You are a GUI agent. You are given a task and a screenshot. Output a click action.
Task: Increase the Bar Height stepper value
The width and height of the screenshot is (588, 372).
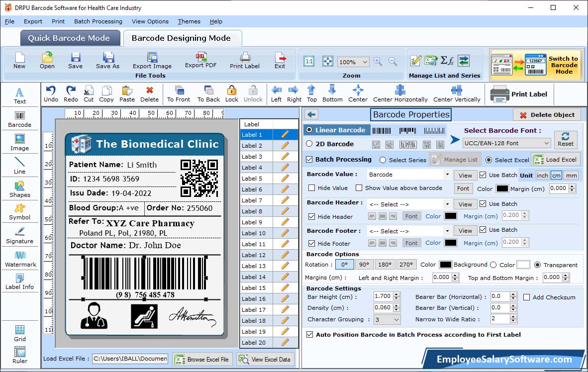click(x=397, y=294)
